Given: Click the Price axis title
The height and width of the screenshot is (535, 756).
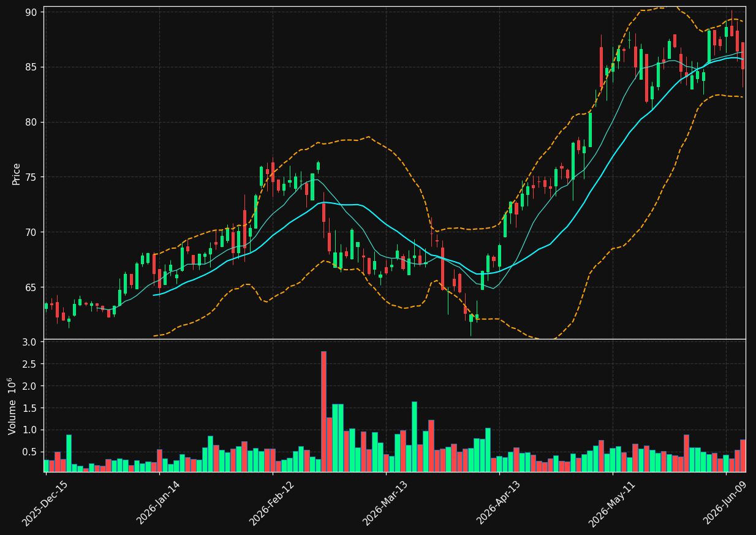Looking at the screenshot, I should click(17, 173).
